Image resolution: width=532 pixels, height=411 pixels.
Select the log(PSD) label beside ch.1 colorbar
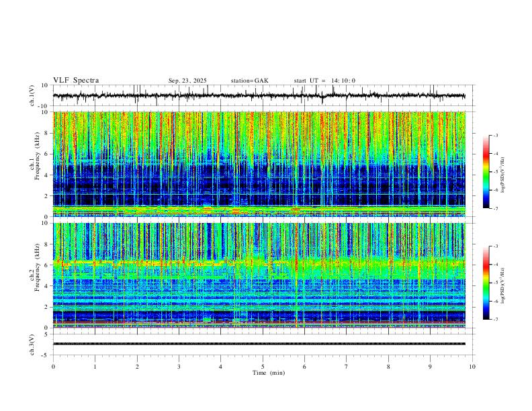coord(503,175)
